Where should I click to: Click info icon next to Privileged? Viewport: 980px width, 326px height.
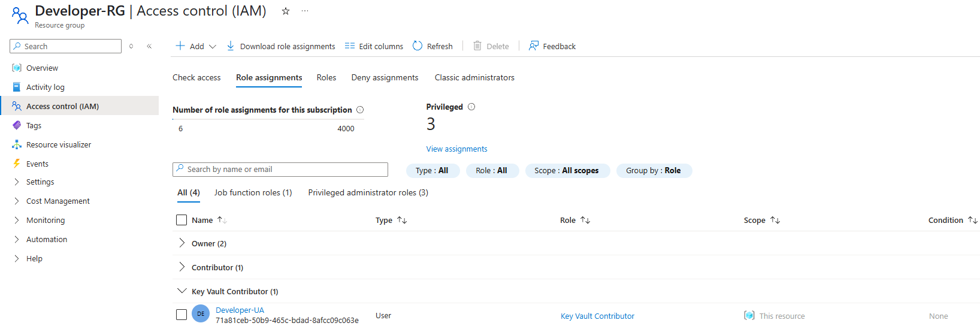click(471, 107)
